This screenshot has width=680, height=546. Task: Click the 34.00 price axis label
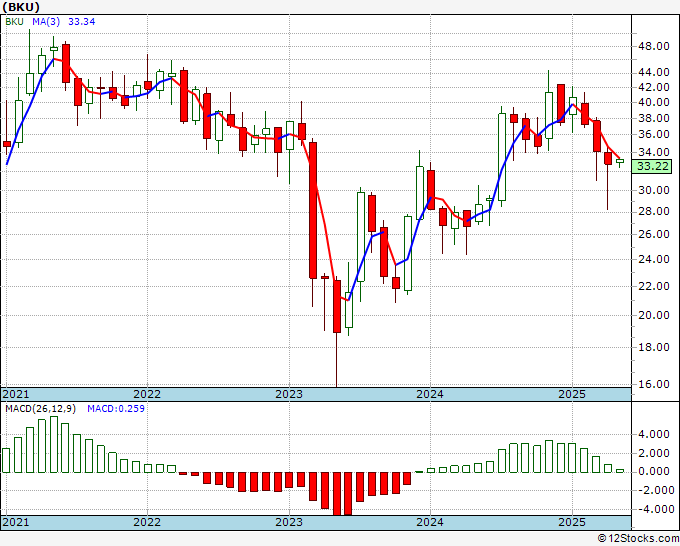click(654, 152)
